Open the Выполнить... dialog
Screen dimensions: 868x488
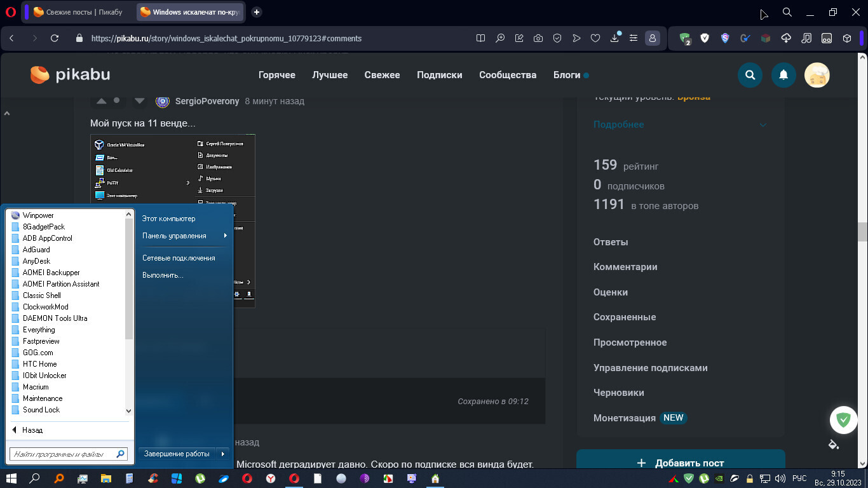tap(163, 275)
